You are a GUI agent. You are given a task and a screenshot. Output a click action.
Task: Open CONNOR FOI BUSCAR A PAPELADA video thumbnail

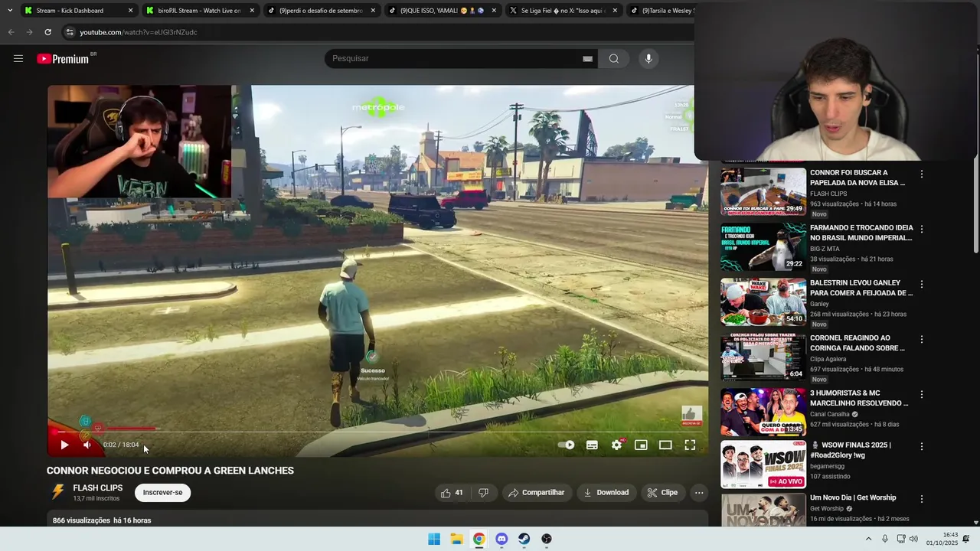pos(763,191)
